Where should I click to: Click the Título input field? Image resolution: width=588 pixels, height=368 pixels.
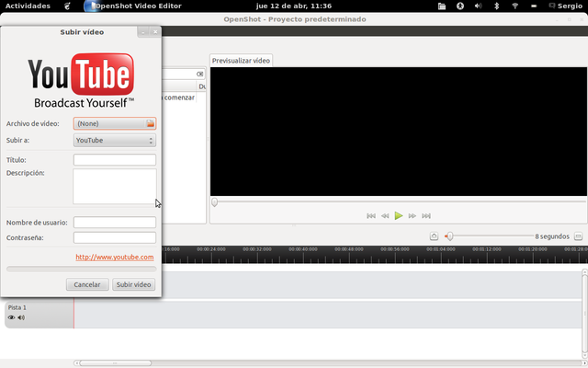115,159
